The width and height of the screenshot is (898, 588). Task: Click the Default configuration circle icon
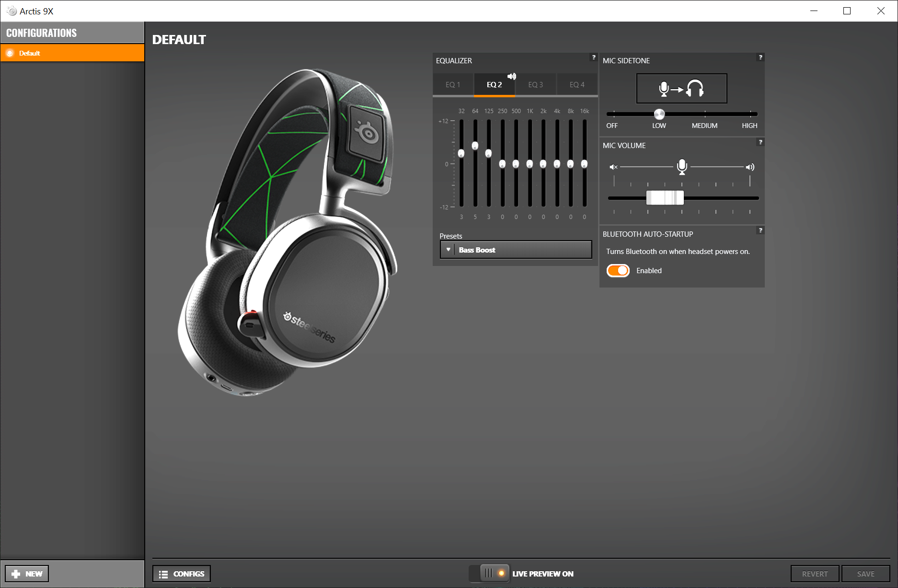click(10, 53)
